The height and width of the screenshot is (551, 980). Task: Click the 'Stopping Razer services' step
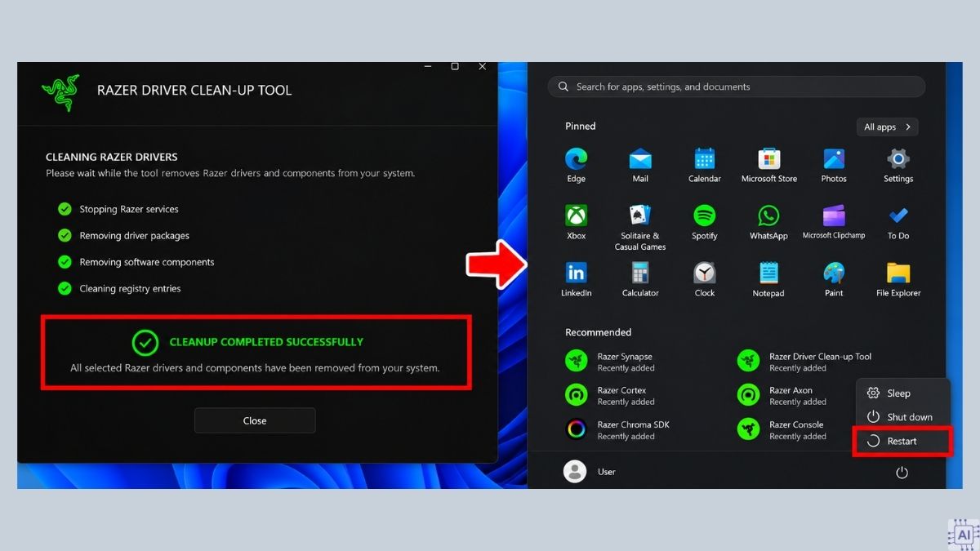click(118, 209)
